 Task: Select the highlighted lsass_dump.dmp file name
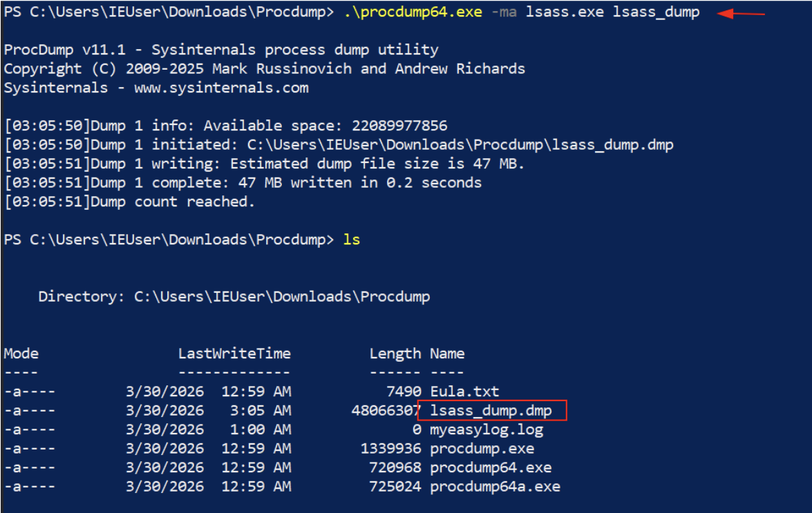(x=491, y=411)
